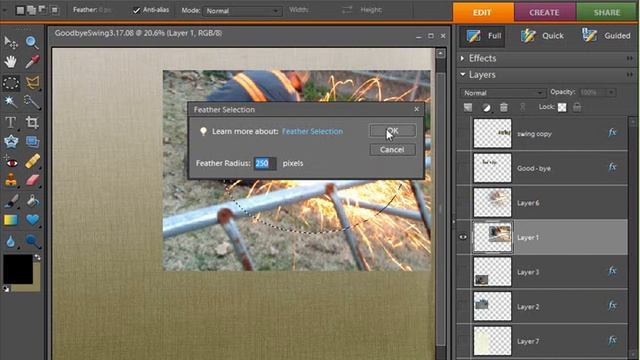Select the Magnetic Lasso tool
640x360 pixels.
32,83
